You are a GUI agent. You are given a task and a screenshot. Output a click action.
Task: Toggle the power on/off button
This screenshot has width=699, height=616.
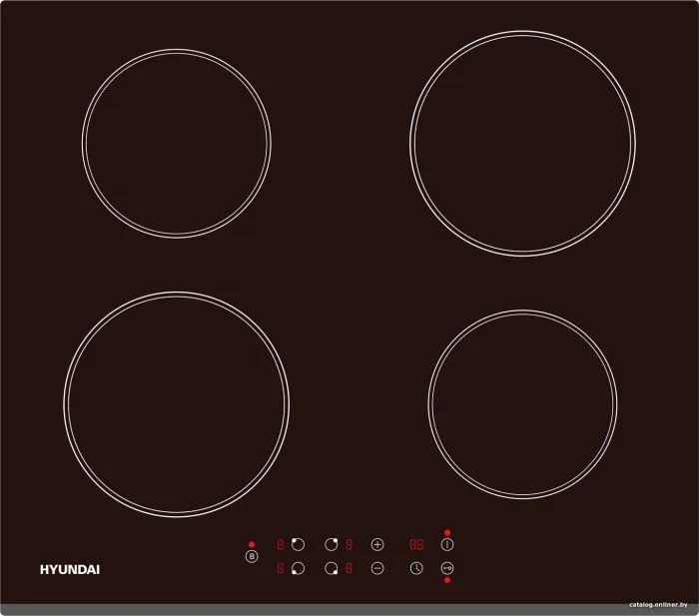pos(446,545)
